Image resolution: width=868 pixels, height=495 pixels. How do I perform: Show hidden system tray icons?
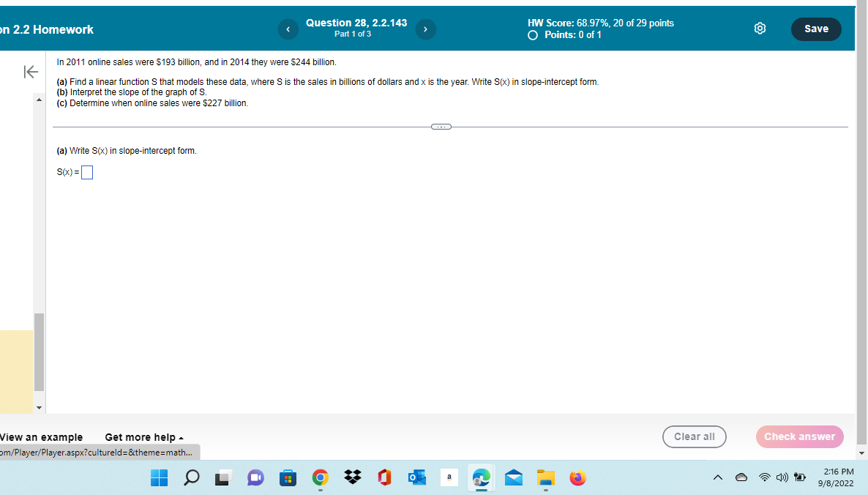click(717, 477)
